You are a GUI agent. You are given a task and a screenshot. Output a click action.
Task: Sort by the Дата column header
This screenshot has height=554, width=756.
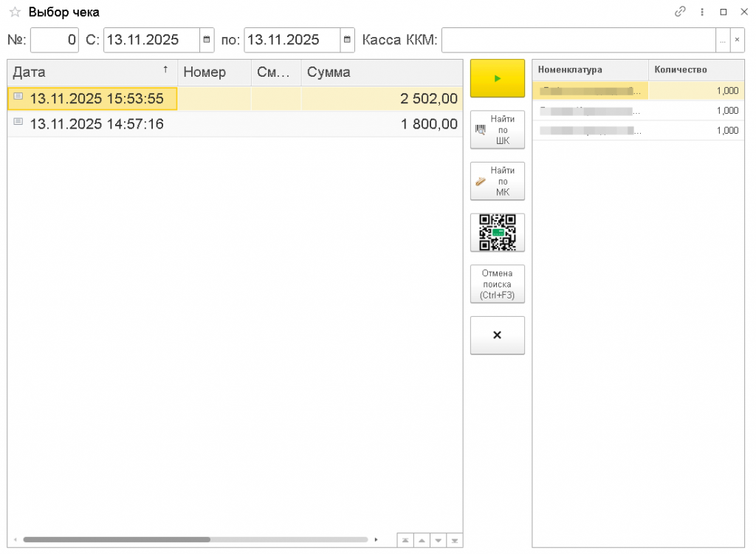point(92,72)
